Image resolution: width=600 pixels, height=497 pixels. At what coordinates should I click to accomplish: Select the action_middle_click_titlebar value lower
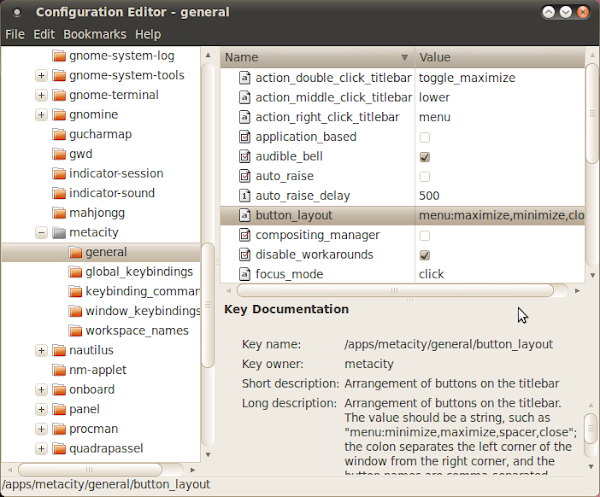pyautogui.click(x=434, y=97)
